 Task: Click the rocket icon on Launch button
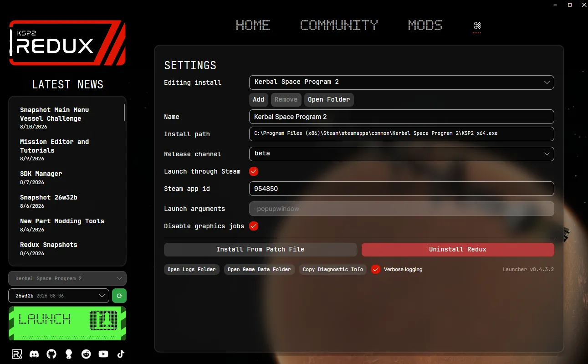[x=103, y=320]
